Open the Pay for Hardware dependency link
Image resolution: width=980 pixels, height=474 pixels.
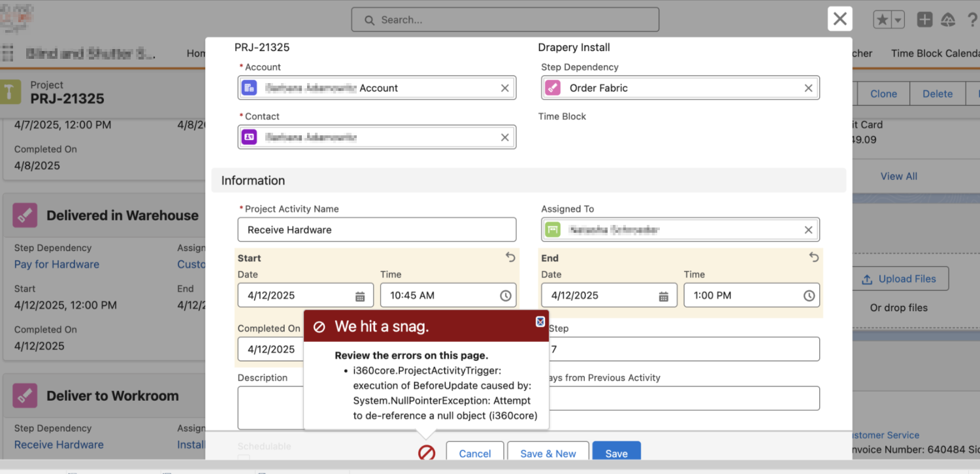pos(57,264)
